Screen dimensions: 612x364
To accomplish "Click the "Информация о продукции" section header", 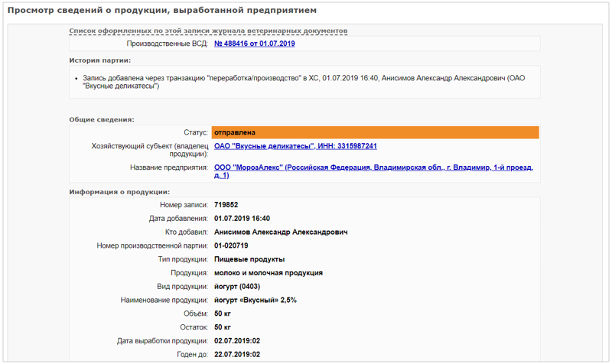I will [119, 192].
